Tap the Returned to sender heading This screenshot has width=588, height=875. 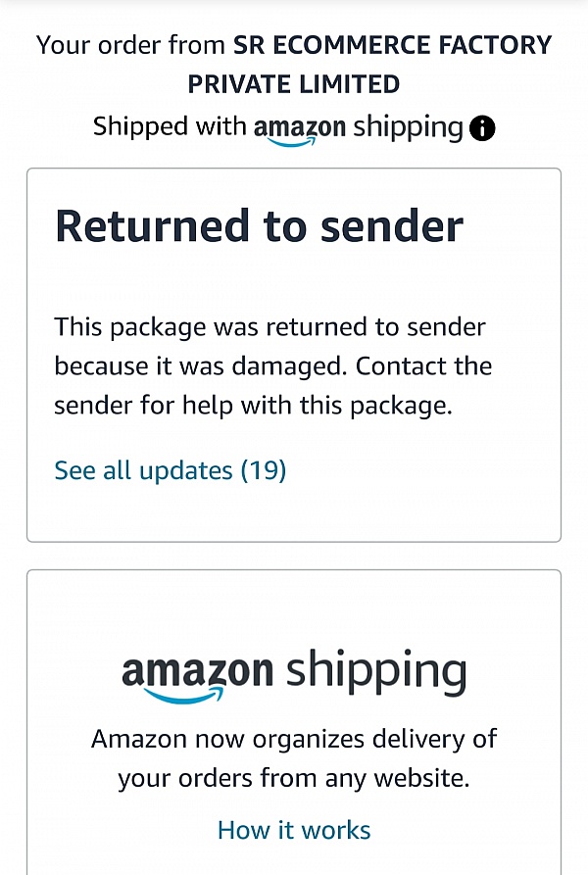(259, 226)
